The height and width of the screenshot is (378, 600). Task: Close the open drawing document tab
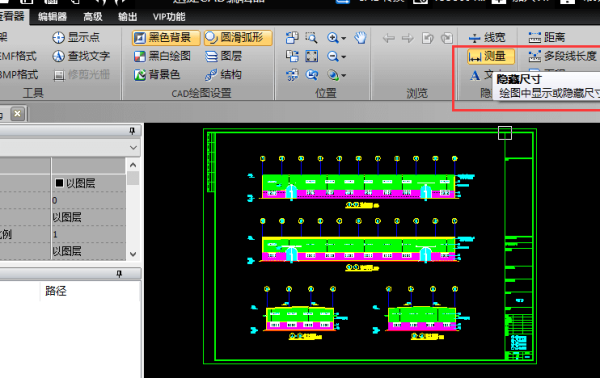point(17,114)
